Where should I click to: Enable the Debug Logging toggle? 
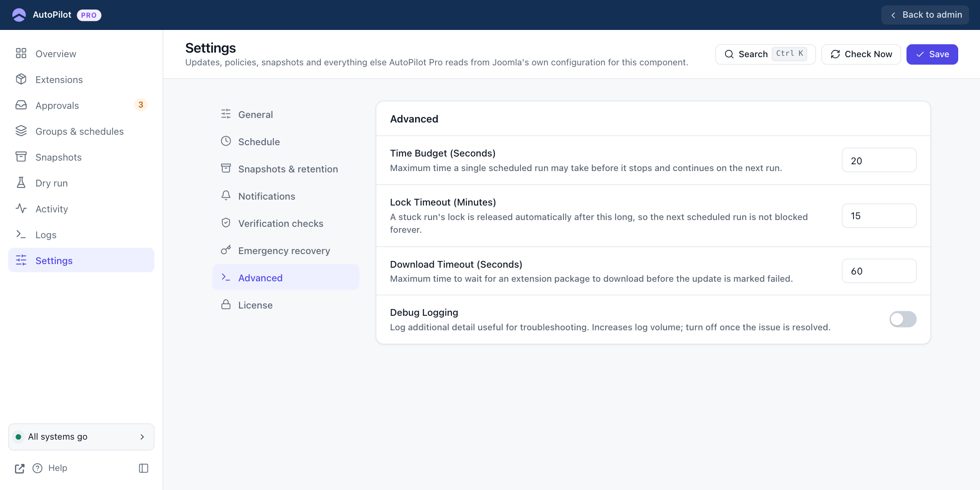click(903, 319)
